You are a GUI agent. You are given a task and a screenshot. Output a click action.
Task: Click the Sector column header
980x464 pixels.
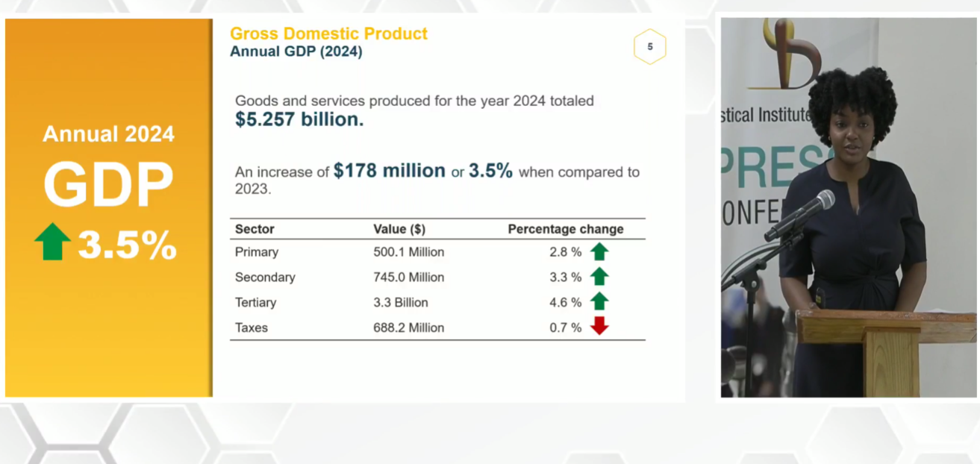click(x=255, y=229)
